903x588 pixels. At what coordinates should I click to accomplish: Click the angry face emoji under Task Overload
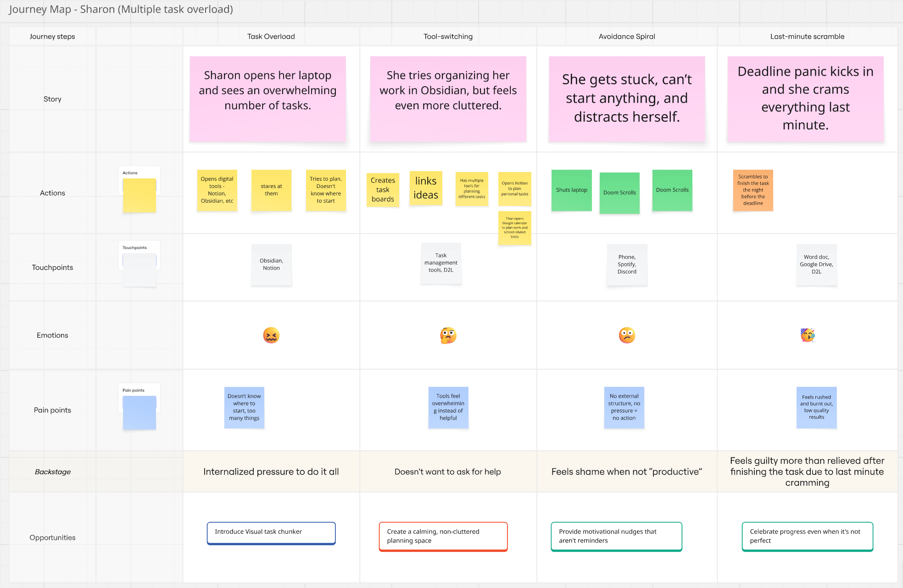point(271,335)
